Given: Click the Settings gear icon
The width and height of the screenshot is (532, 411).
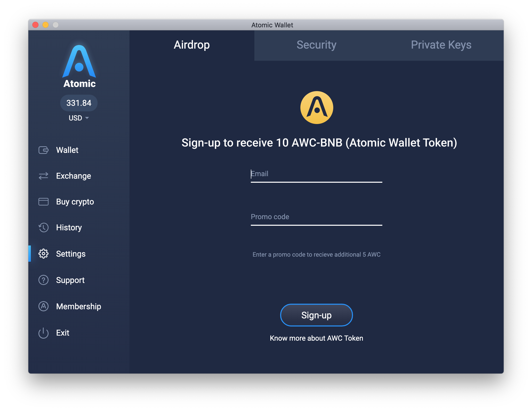Looking at the screenshot, I should (44, 253).
